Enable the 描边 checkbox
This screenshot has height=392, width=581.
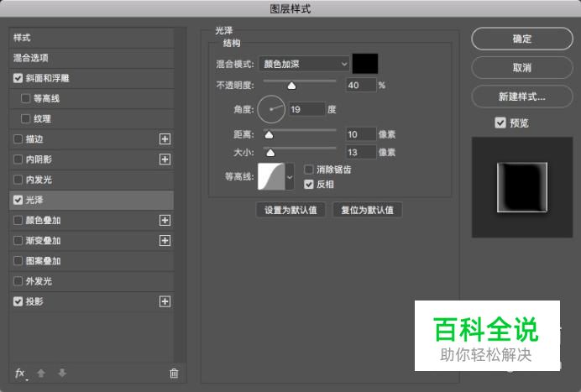[x=18, y=139]
